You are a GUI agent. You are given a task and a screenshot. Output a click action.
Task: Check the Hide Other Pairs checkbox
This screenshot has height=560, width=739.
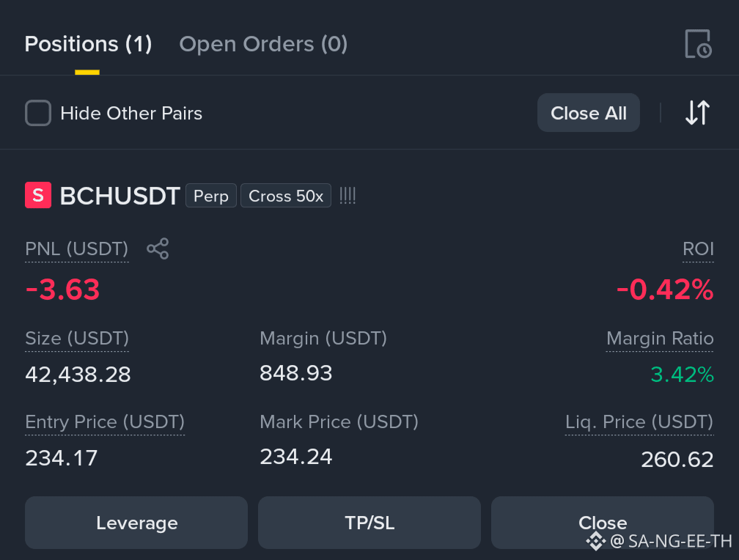[38, 113]
